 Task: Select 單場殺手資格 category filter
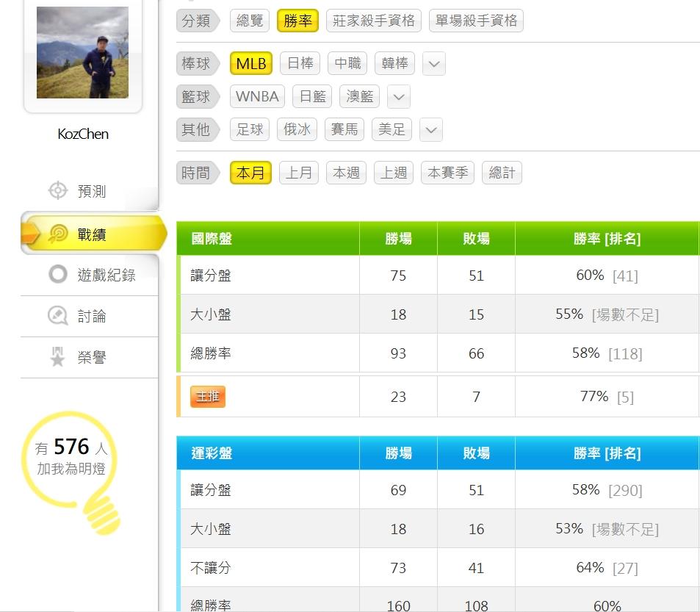[476, 21]
